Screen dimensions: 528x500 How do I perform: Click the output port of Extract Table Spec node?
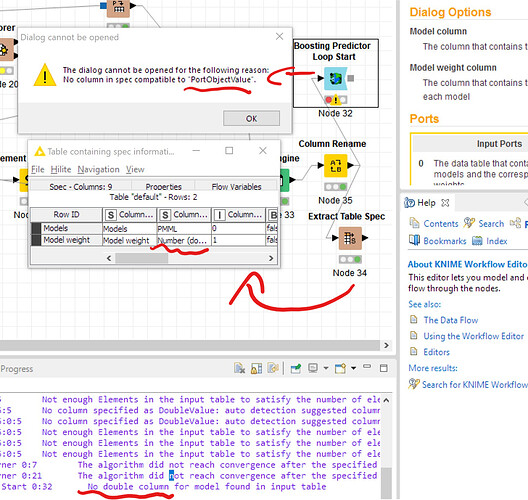(x=365, y=238)
